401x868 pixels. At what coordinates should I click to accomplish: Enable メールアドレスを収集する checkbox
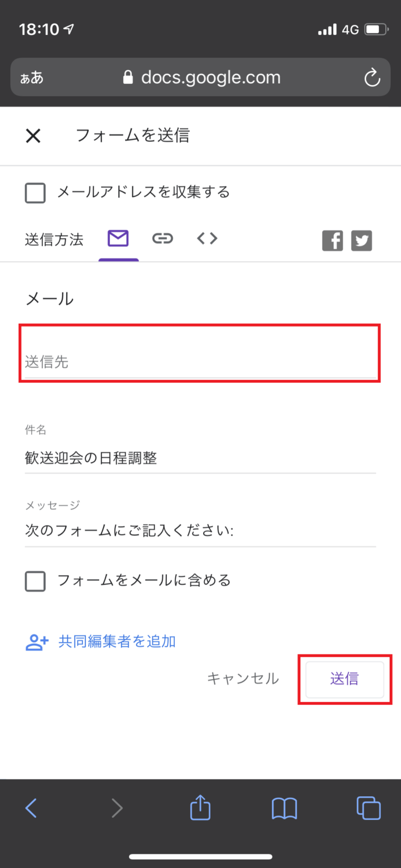click(x=35, y=193)
